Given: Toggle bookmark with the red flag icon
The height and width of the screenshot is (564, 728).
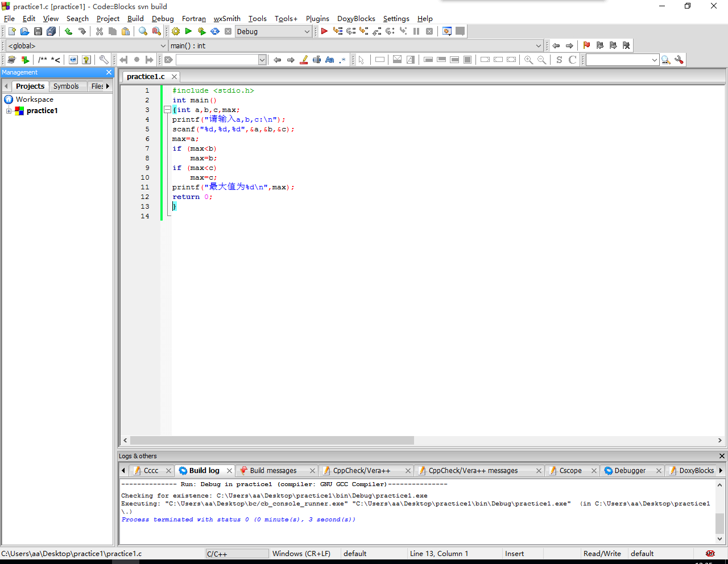Looking at the screenshot, I should click(586, 45).
